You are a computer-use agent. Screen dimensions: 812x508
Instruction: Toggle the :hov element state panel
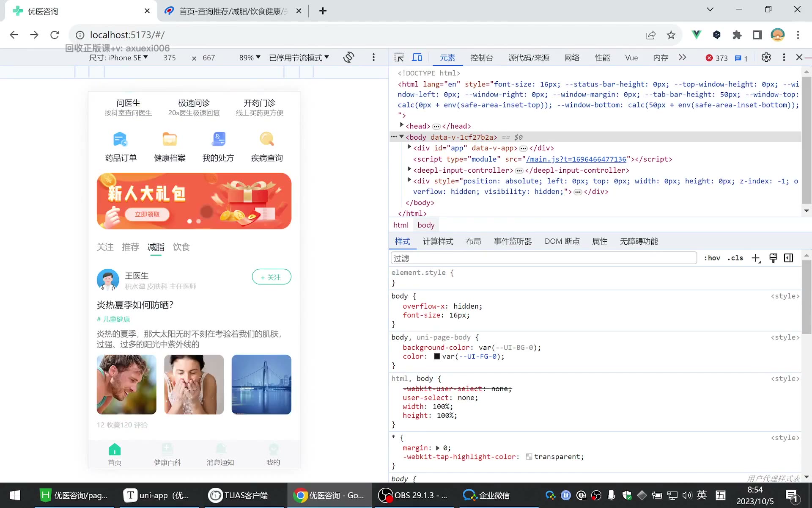(712, 258)
